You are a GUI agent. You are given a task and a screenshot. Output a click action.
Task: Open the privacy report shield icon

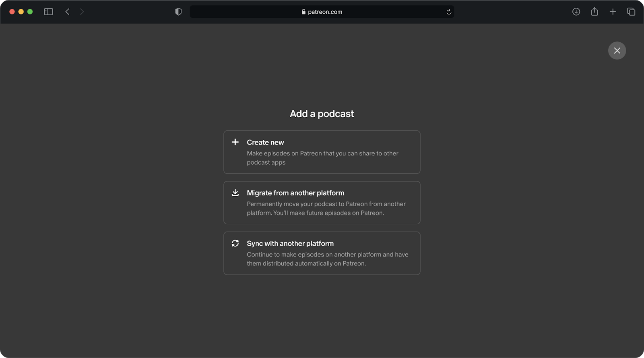[178, 12]
